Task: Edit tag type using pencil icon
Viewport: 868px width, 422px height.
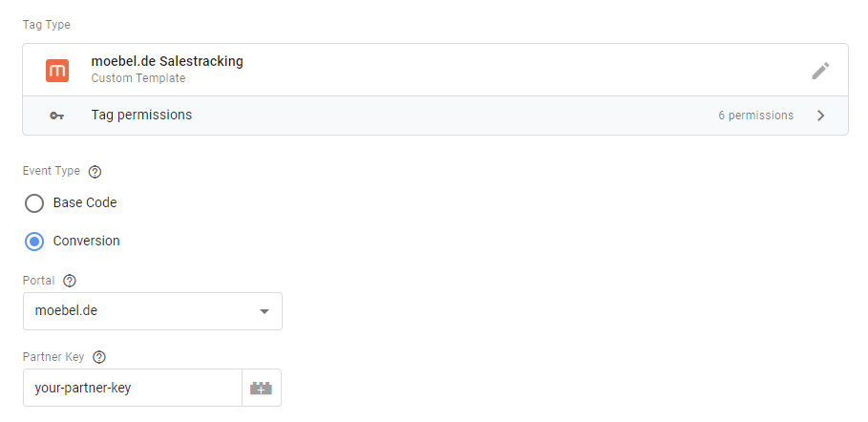Action: [820, 71]
